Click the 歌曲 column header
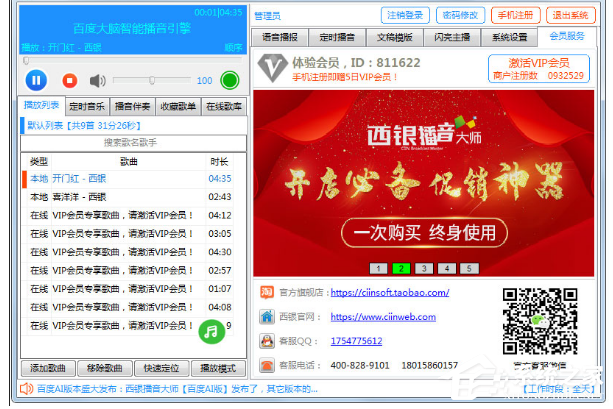 click(129, 162)
